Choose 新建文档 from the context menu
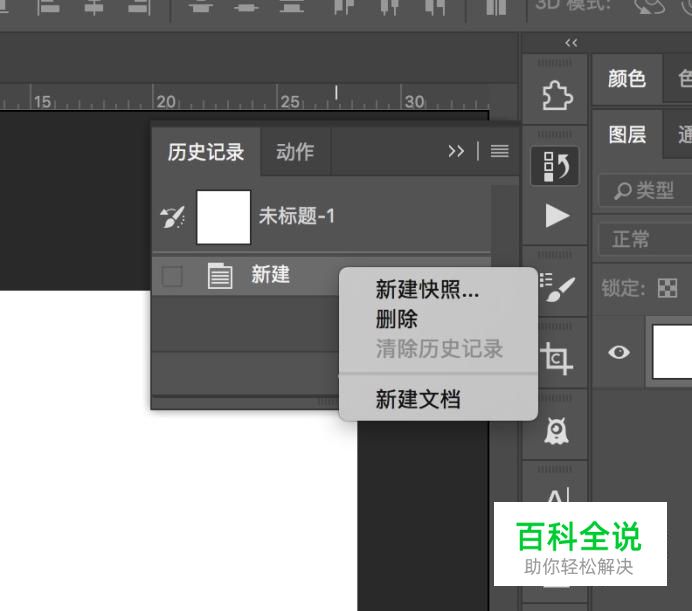Screen dimensions: 692x611 (417, 399)
